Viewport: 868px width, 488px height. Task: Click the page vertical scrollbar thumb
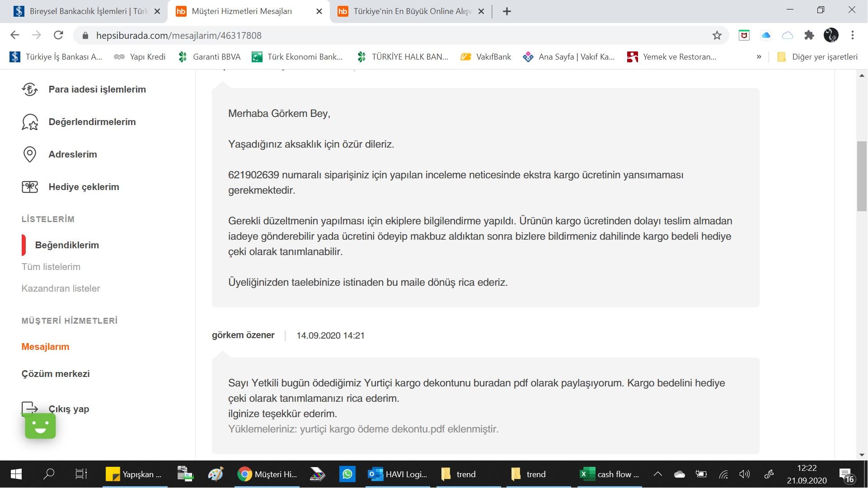click(x=862, y=176)
